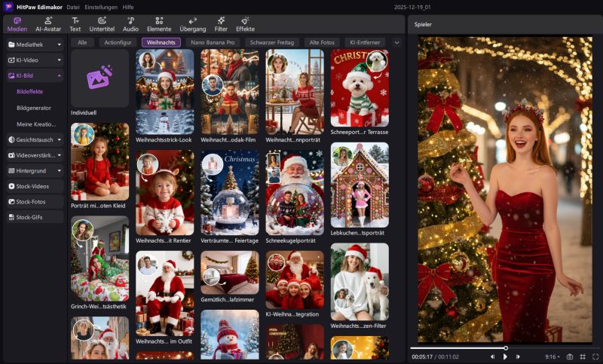Open the Untertitel subtitle tool
The width and height of the screenshot is (603, 364).
pos(102,24)
